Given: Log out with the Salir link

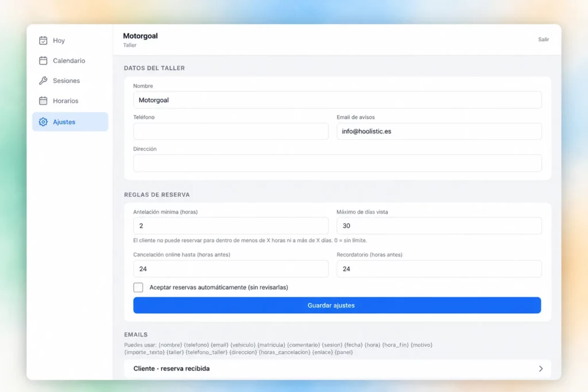Looking at the screenshot, I should pos(543,40).
